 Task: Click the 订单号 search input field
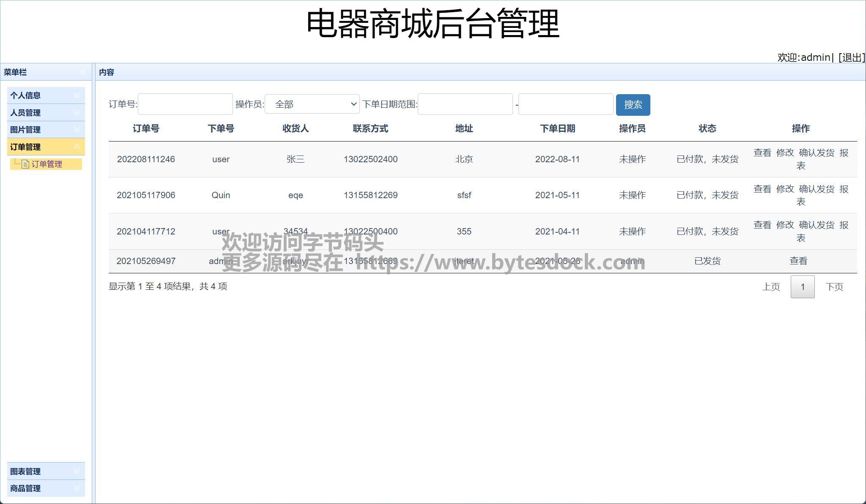185,104
